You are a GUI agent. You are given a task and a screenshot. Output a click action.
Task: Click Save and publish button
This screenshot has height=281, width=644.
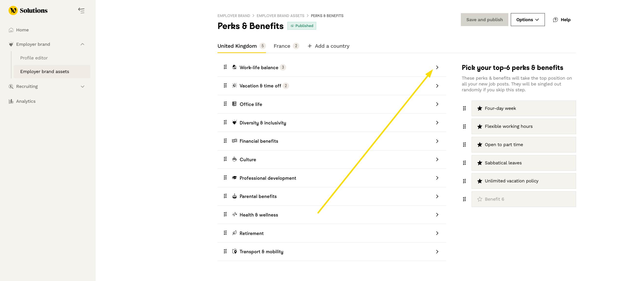coord(484,20)
